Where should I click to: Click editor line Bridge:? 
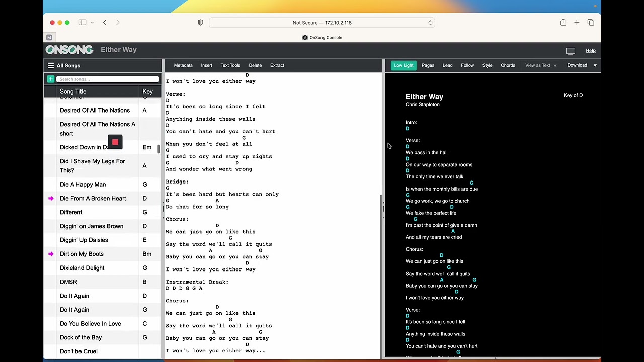pyautogui.click(x=177, y=182)
